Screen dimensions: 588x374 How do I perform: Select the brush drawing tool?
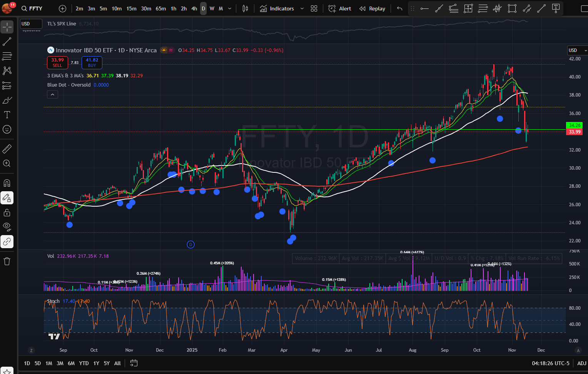[x=7, y=100]
